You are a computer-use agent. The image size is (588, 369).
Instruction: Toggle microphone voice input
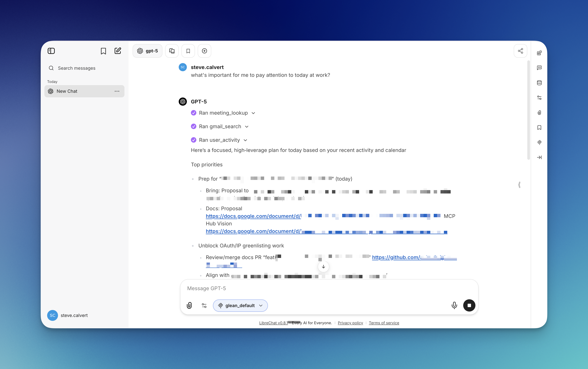[x=454, y=305]
